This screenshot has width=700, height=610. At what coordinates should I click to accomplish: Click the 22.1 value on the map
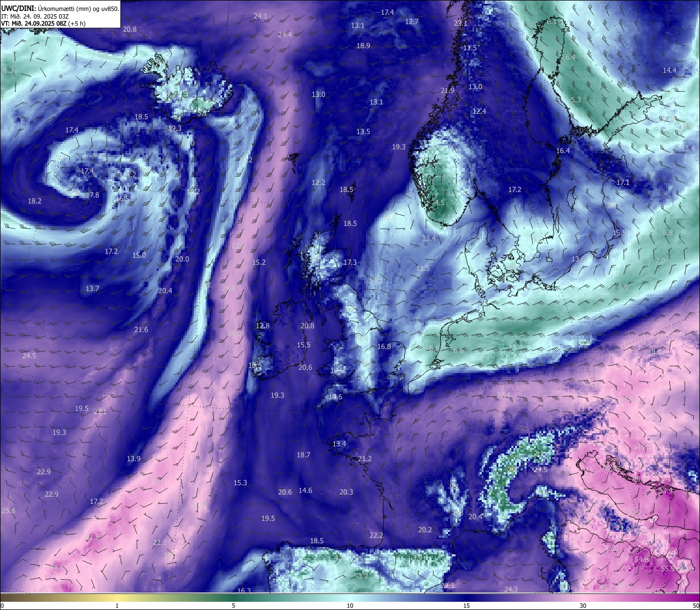click(159, 543)
